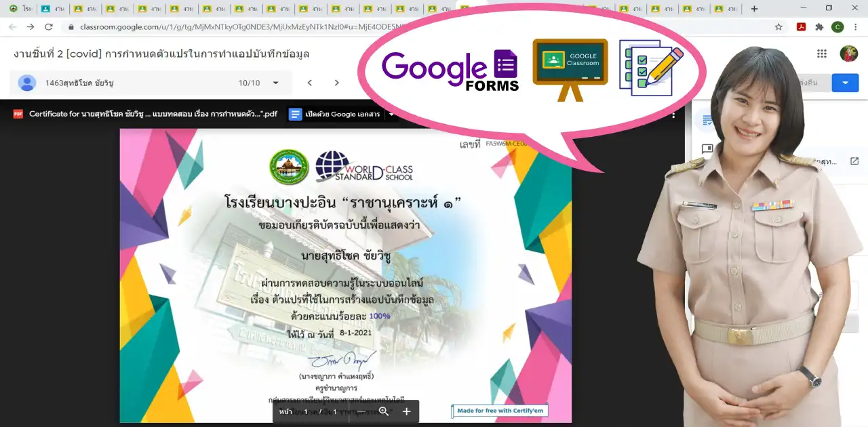Open the Chrome three-dot menu
The height and width of the screenshot is (427, 868).
click(857, 27)
